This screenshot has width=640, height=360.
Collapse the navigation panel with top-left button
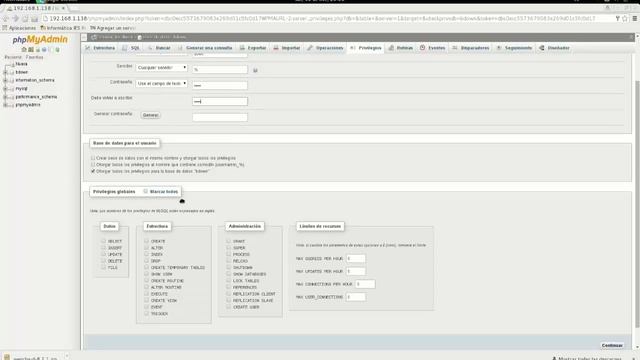84,37
